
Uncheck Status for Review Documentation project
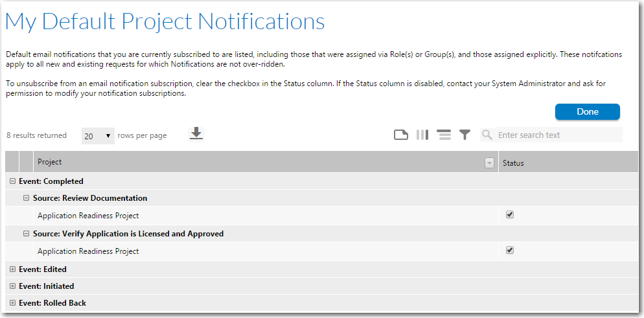[x=510, y=214]
